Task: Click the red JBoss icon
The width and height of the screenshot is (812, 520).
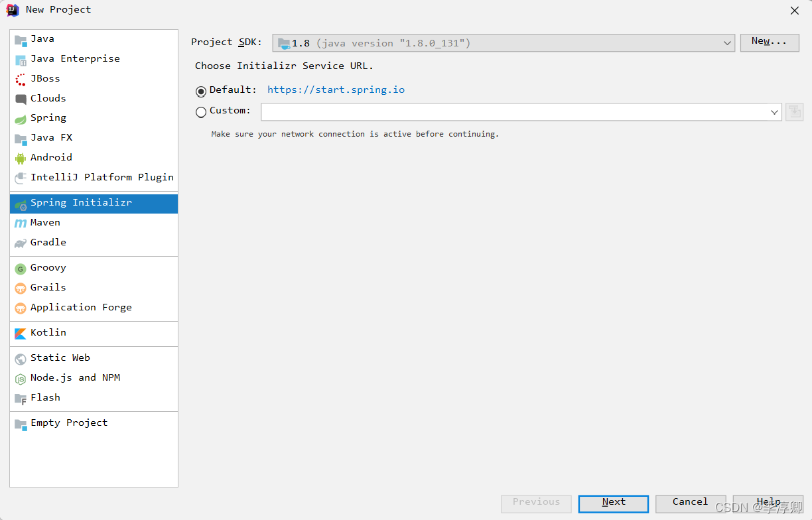Action: (x=21, y=80)
